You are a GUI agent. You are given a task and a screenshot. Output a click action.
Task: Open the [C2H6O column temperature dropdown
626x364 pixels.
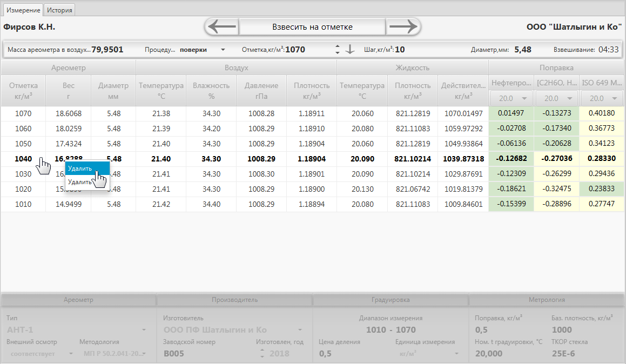[556, 98]
